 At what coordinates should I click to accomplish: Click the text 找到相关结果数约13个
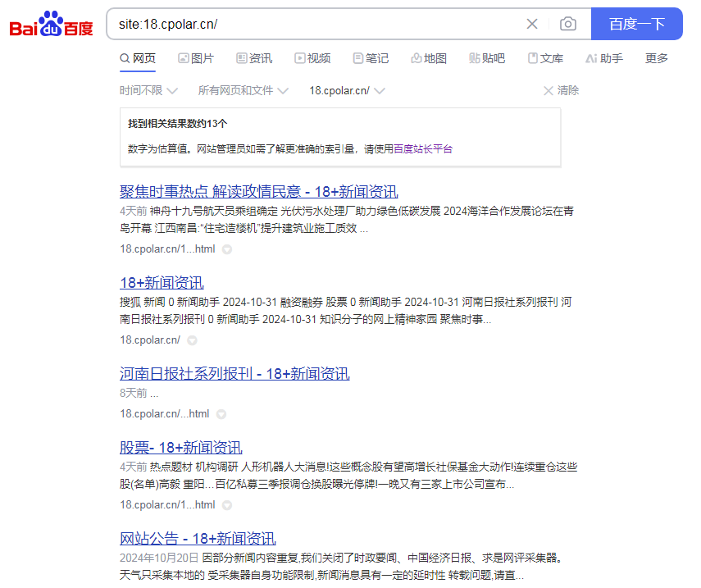(177, 124)
